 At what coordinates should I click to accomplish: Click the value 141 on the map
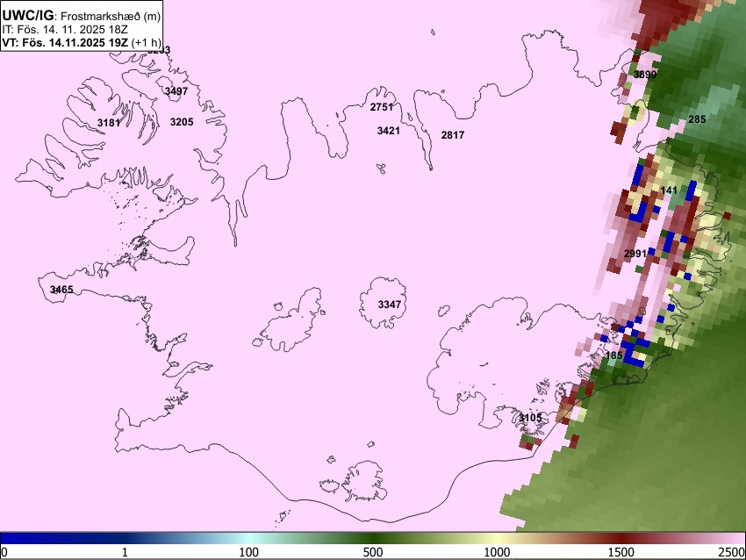point(669,190)
